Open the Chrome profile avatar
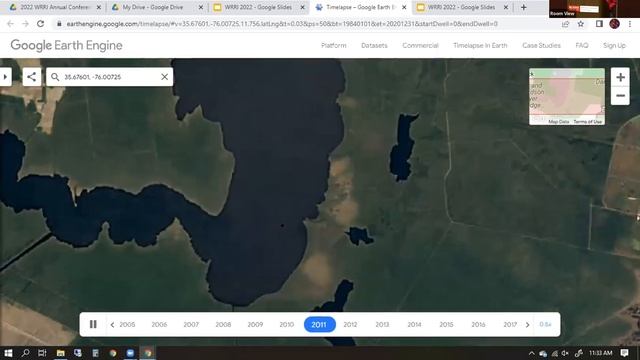 (x=614, y=24)
